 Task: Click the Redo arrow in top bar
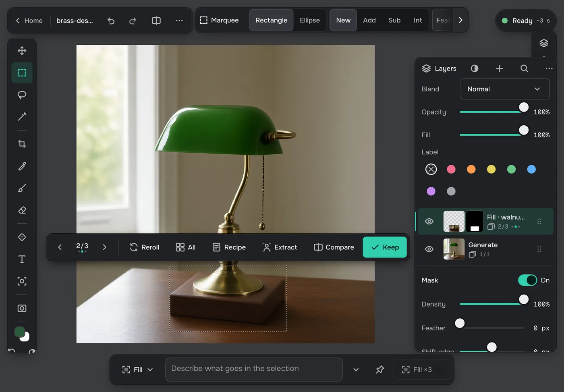click(133, 21)
